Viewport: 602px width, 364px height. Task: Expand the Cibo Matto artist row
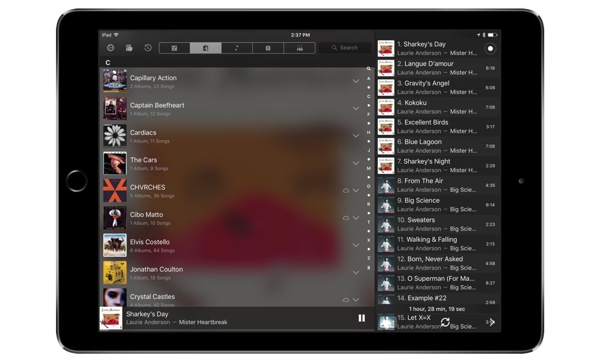356,218
